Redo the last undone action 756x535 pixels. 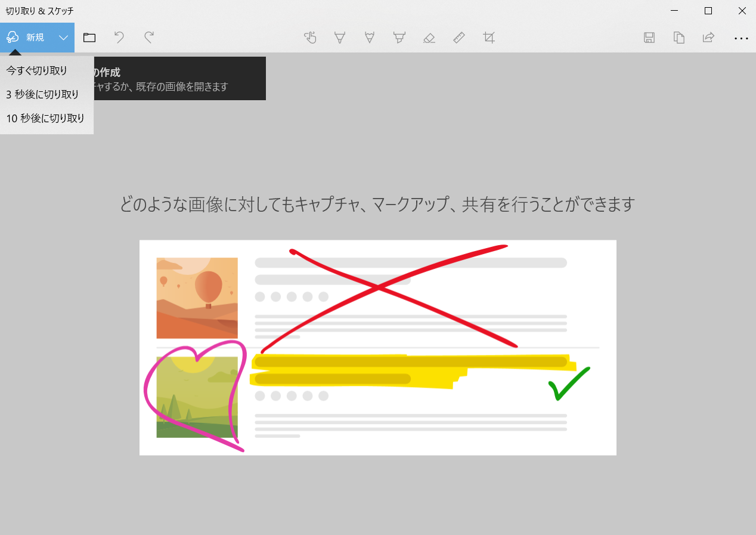click(148, 38)
